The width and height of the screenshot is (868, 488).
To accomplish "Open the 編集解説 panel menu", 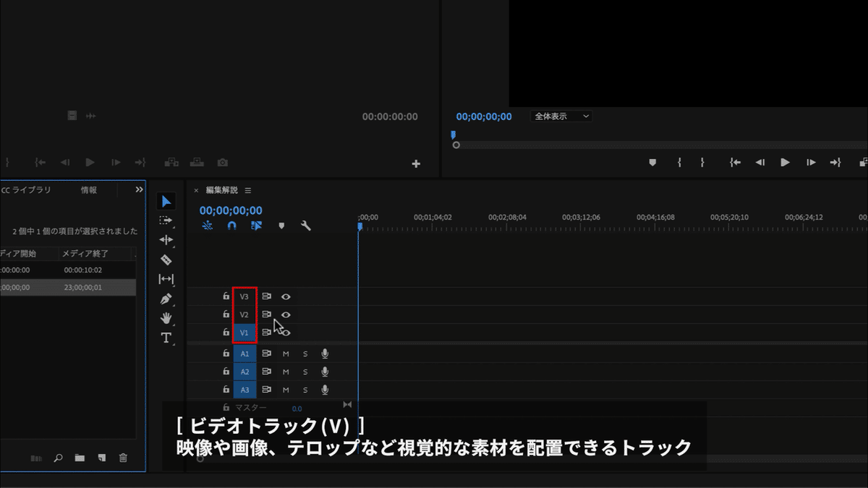I will (248, 190).
